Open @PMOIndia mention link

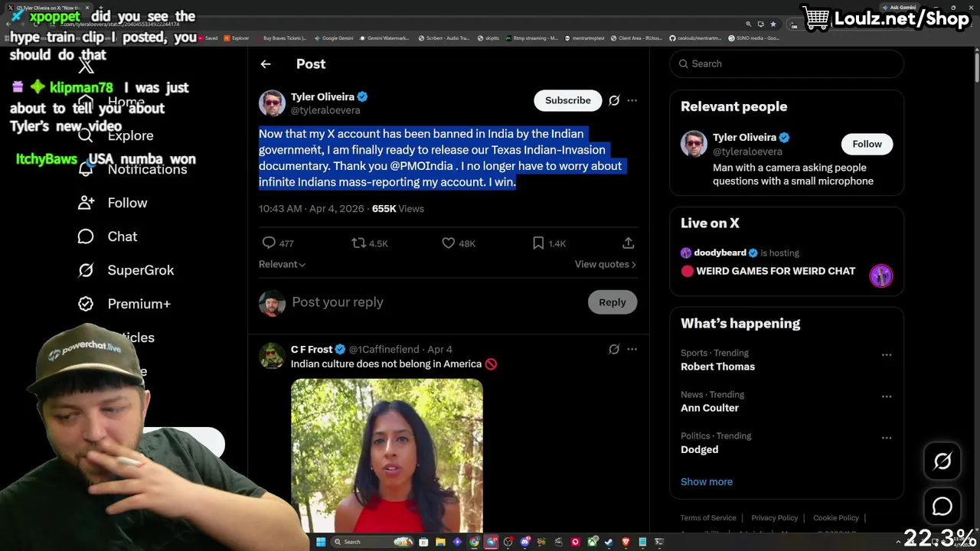tap(421, 166)
